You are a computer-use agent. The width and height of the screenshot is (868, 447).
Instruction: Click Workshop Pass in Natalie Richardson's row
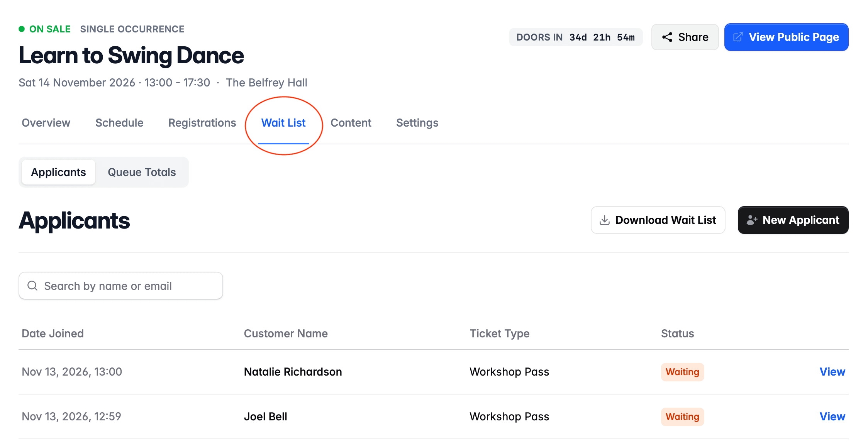pyautogui.click(x=509, y=372)
